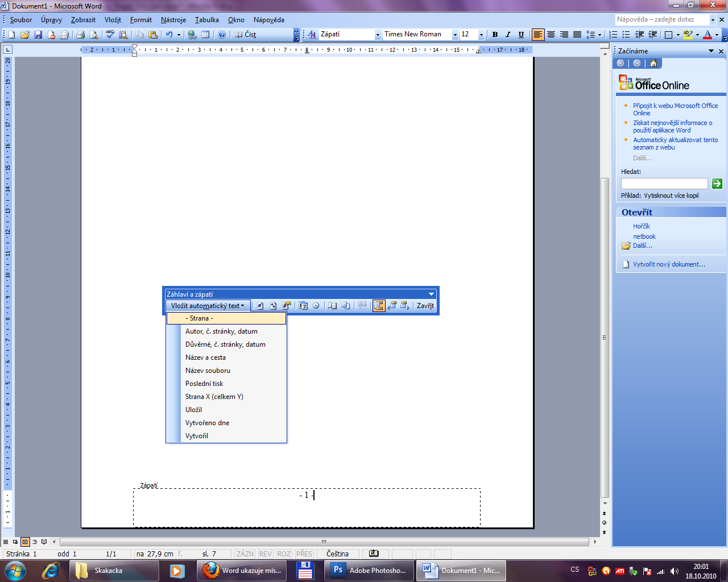Save the document with the floppy icon
Image resolution: width=728 pixels, height=582 pixels.
tap(38, 35)
